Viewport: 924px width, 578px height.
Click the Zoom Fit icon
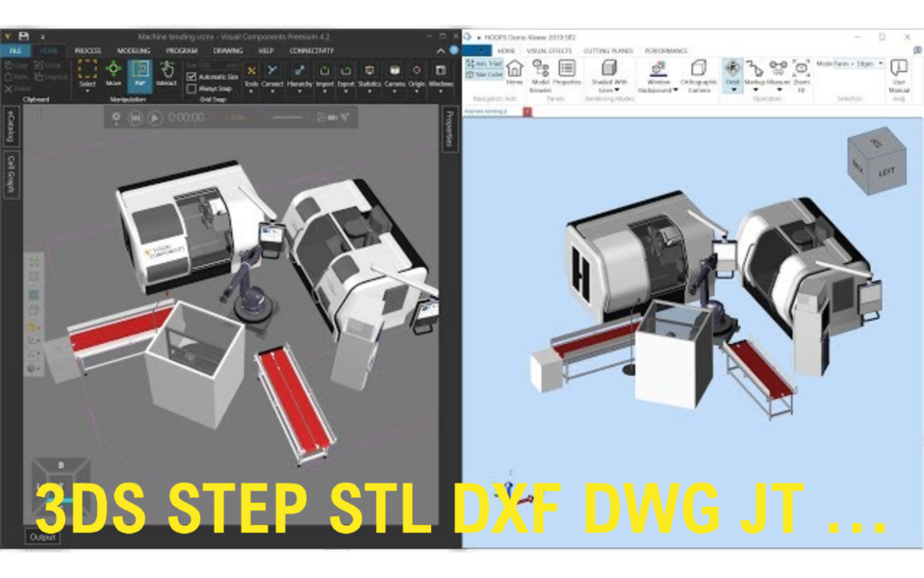pyautogui.click(x=801, y=67)
